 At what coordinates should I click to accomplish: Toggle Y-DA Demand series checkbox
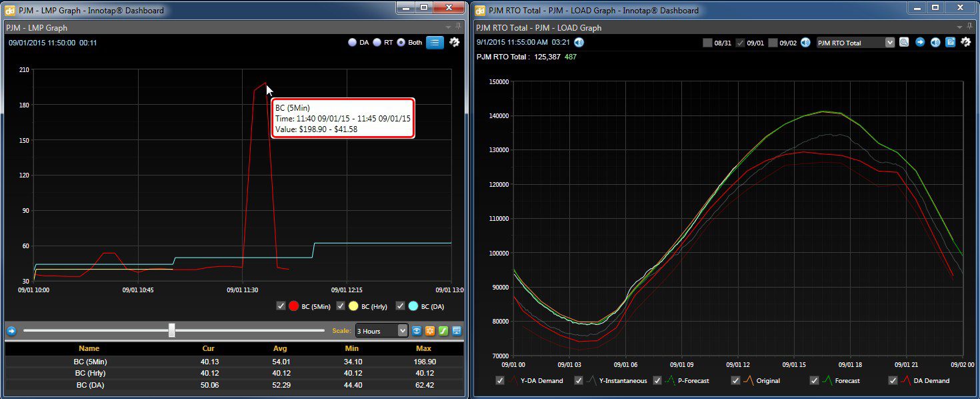500,380
